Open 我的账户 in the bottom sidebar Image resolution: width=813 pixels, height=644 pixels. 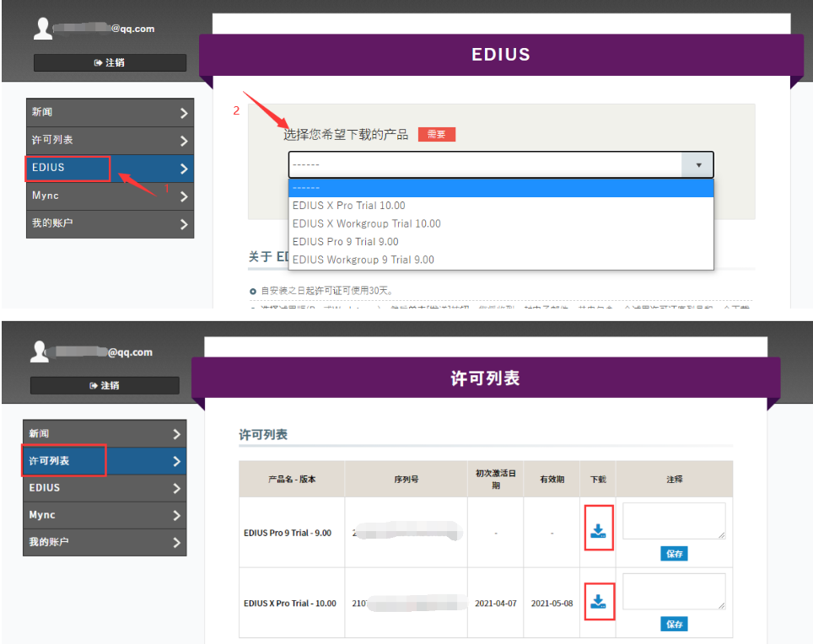[x=105, y=542]
